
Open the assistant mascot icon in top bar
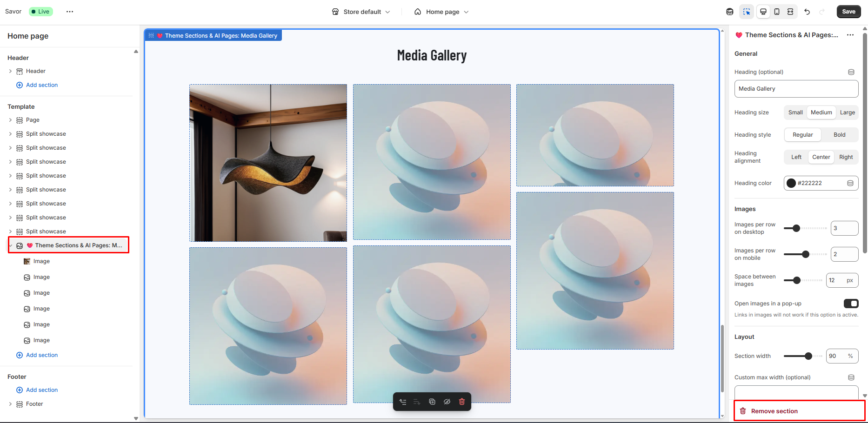730,12
